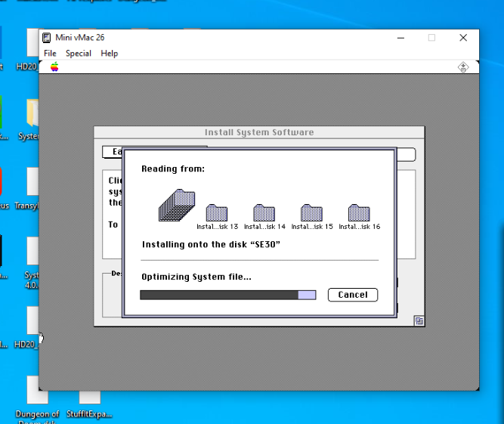Click the 'Reading from:' label
Image resolution: width=504 pixels, height=424 pixels.
point(173,169)
